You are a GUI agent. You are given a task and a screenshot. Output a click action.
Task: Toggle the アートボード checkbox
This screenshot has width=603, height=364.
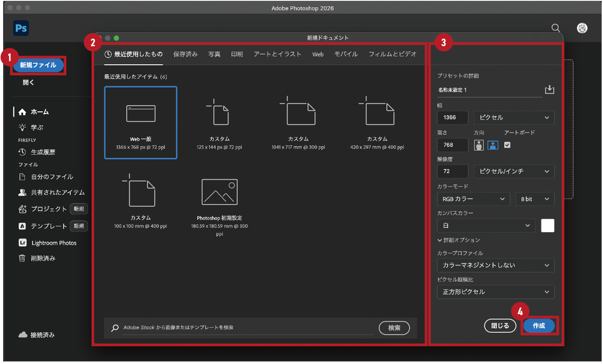[x=507, y=145]
